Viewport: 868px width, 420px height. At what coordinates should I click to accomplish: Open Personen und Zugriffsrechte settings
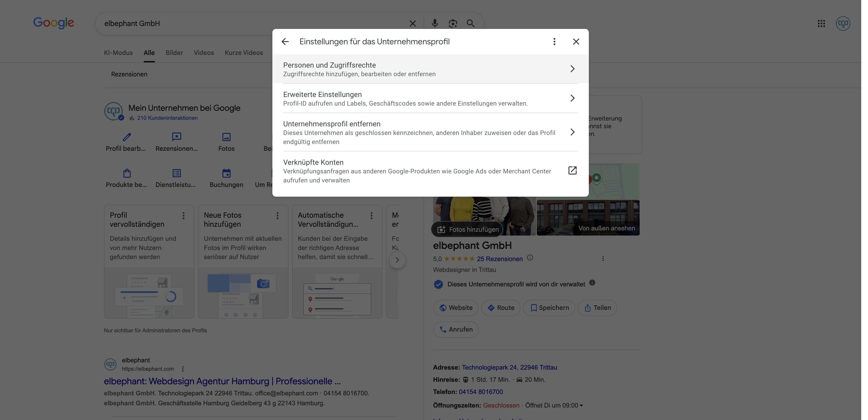coord(430,69)
